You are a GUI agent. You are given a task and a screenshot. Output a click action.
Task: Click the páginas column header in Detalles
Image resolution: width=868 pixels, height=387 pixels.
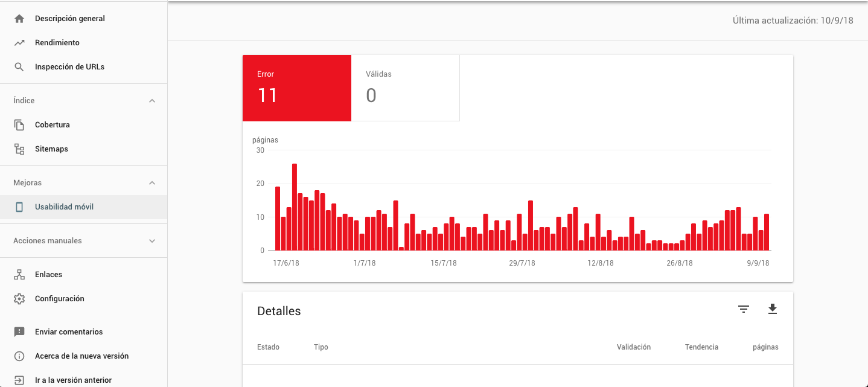coord(765,347)
